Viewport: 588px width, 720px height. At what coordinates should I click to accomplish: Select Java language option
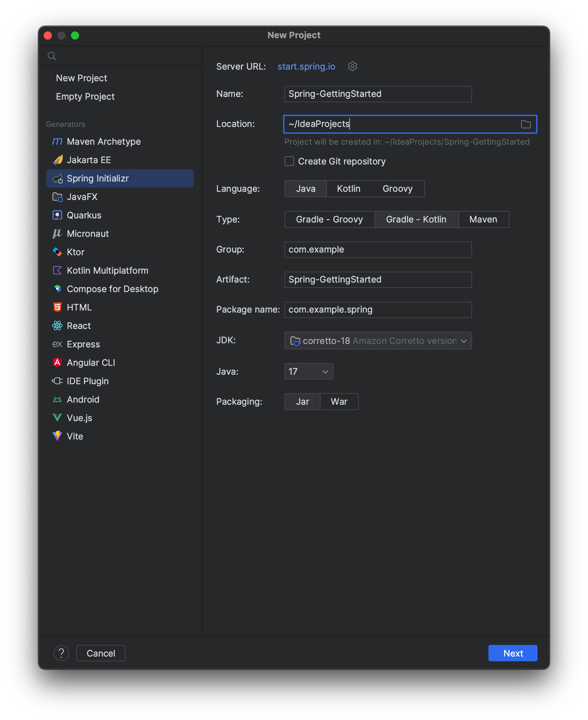point(306,189)
